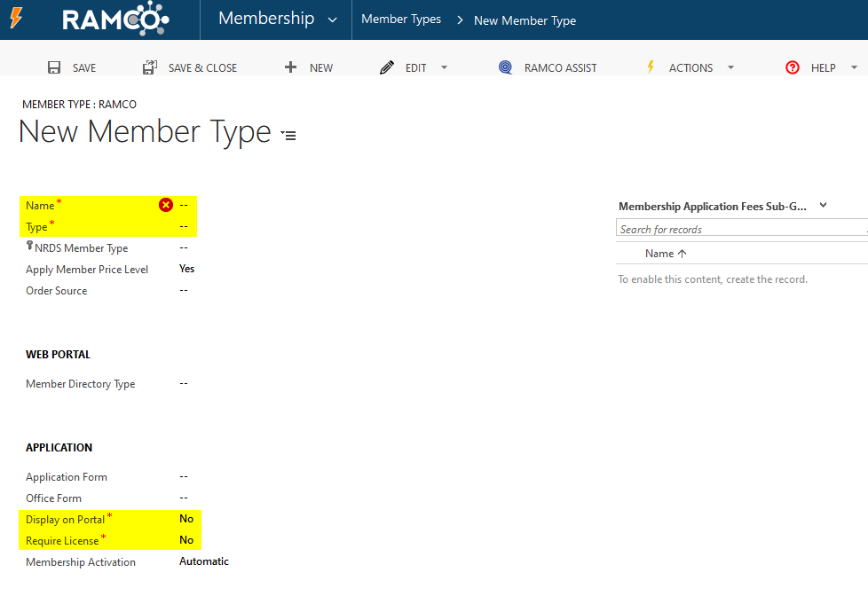Open RAMCO Assist spiral icon
This screenshot has width=868, height=596.
[505, 67]
